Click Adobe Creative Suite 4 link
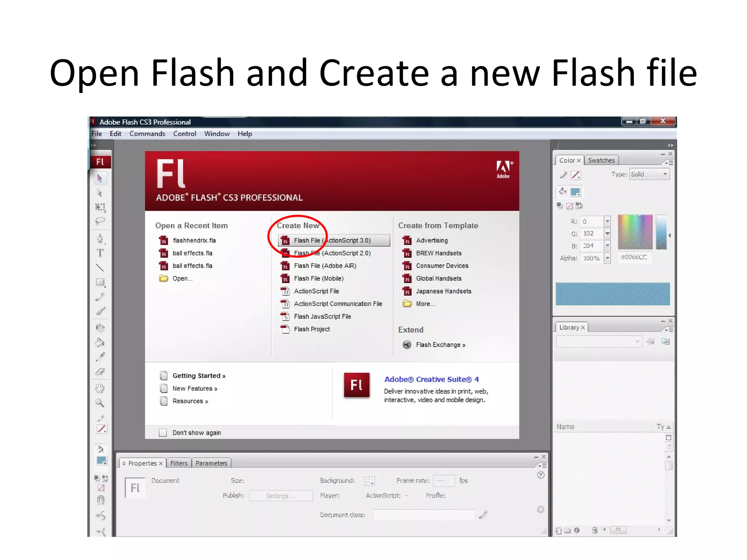747x560 pixels. tap(431, 379)
